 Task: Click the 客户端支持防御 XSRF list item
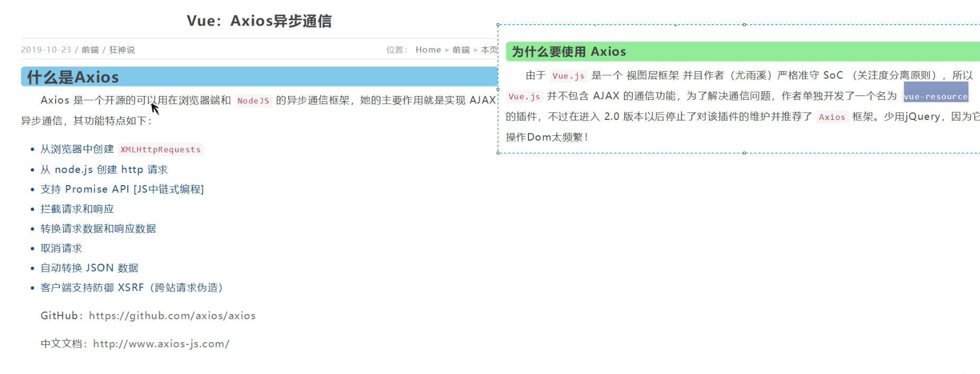pos(131,288)
